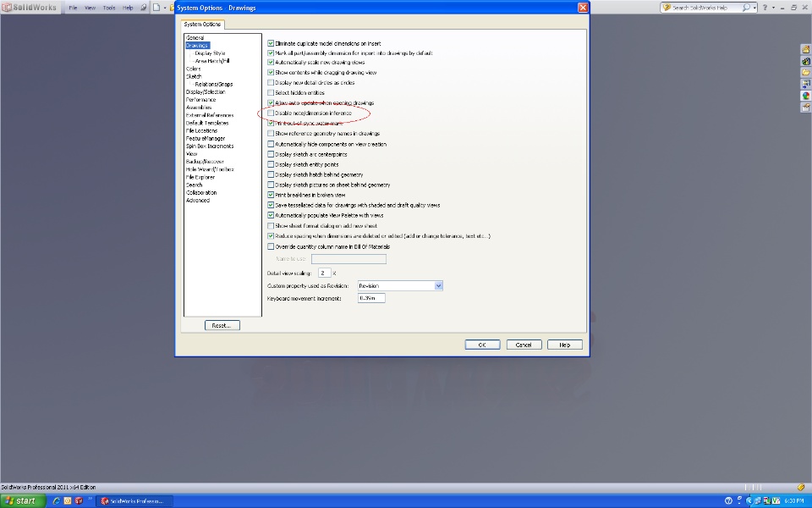Toggle Show contents while dragging drawing view

(271, 73)
